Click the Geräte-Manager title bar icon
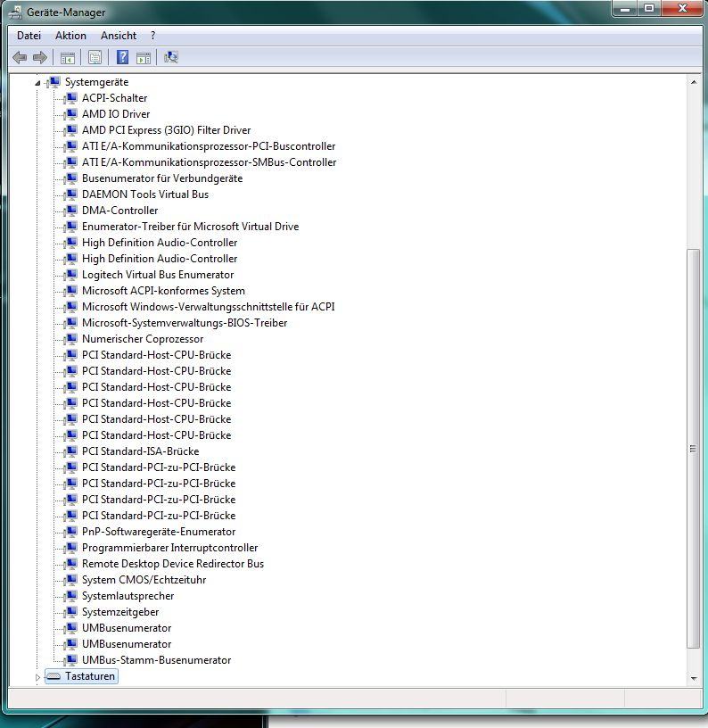 pos(15,12)
